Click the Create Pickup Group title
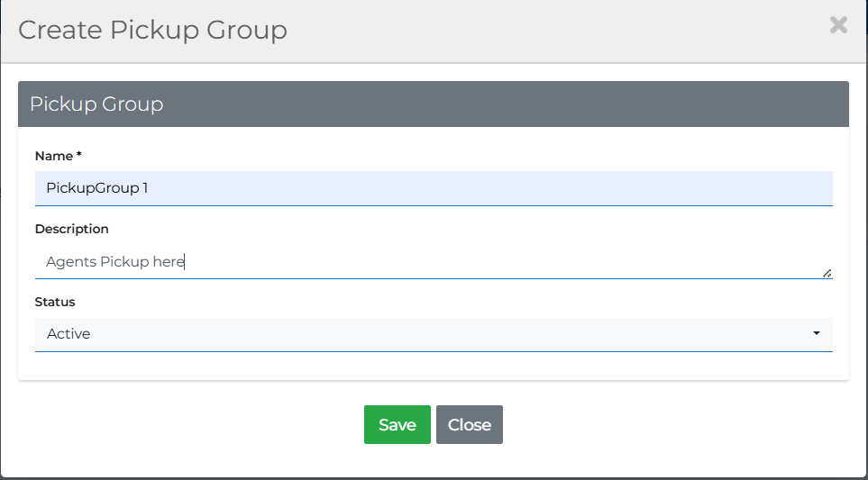Viewport: 868px width, 480px height. 152,31
